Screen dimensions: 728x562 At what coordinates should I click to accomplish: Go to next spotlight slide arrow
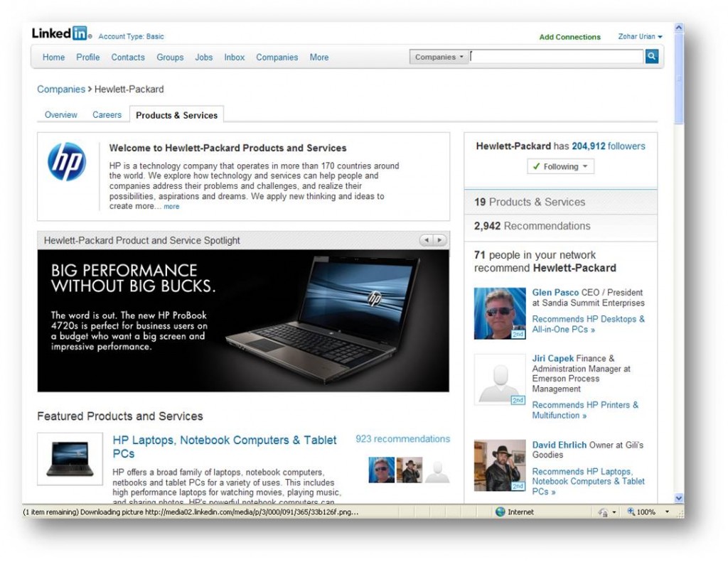pos(439,240)
